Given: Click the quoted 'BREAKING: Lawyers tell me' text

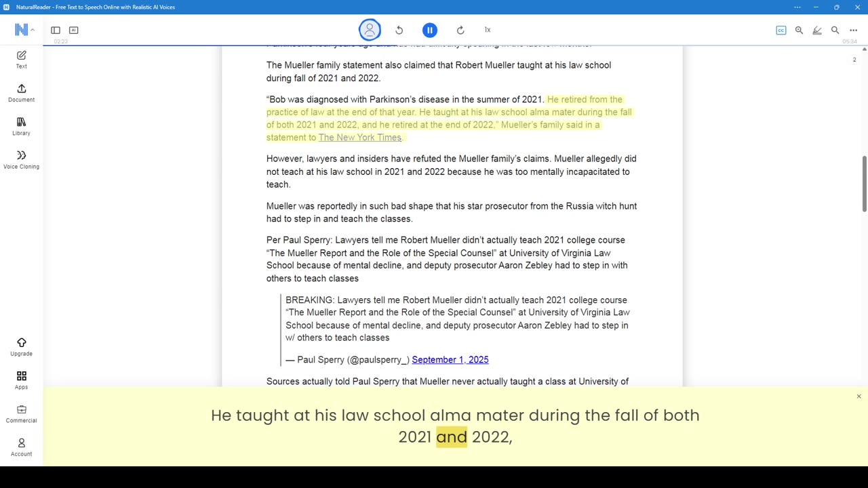Looking at the screenshot, I should [x=458, y=319].
